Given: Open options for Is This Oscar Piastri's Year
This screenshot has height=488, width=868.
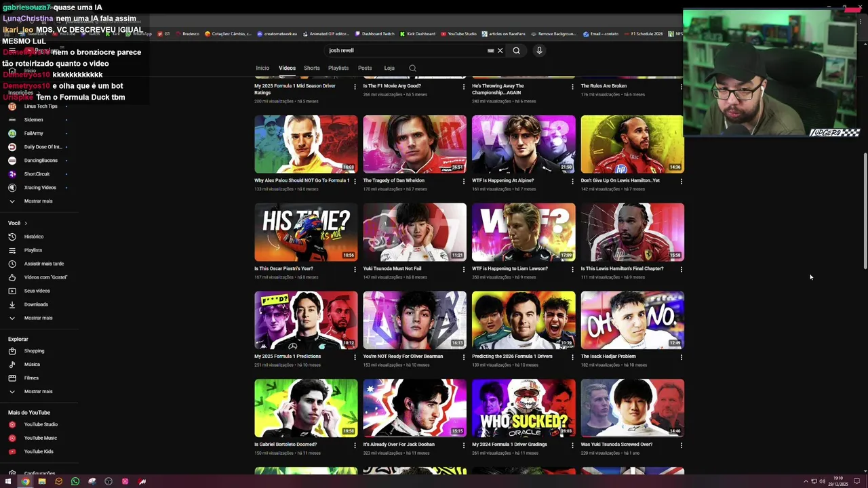Looking at the screenshot, I should pos(355,269).
